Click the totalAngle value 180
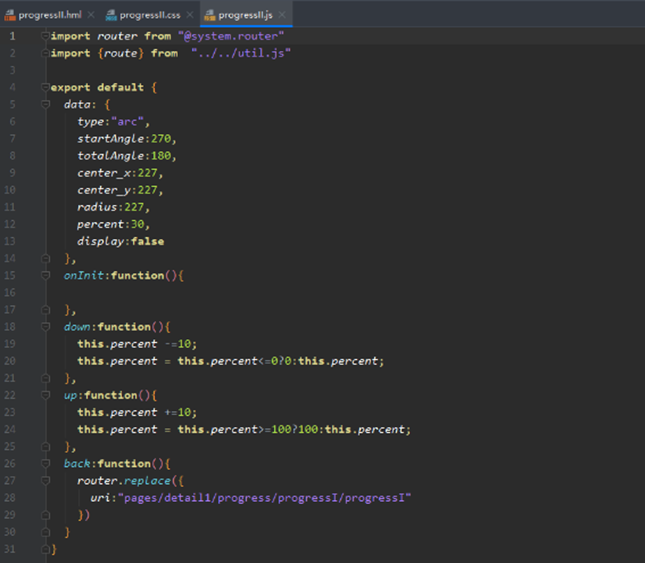Viewport: 645px width, 563px height. pyautogui.click(x=161, y=156)
